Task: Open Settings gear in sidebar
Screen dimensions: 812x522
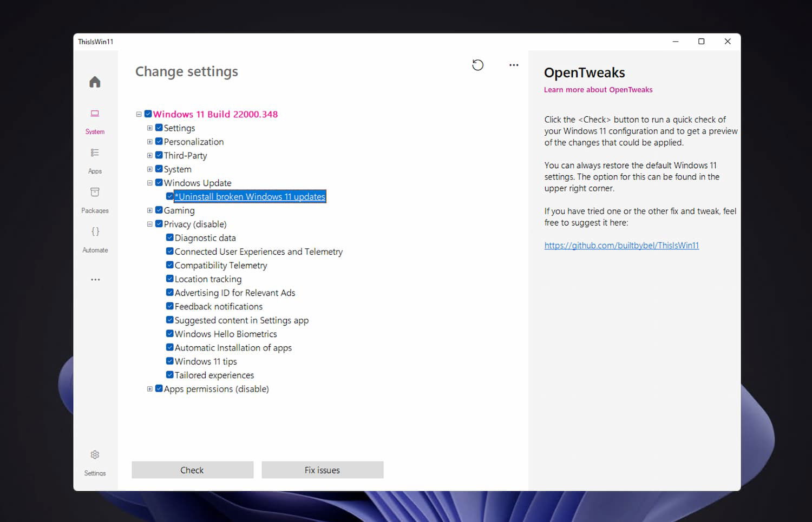Action: pyautogui.click(x=95, y=462)
